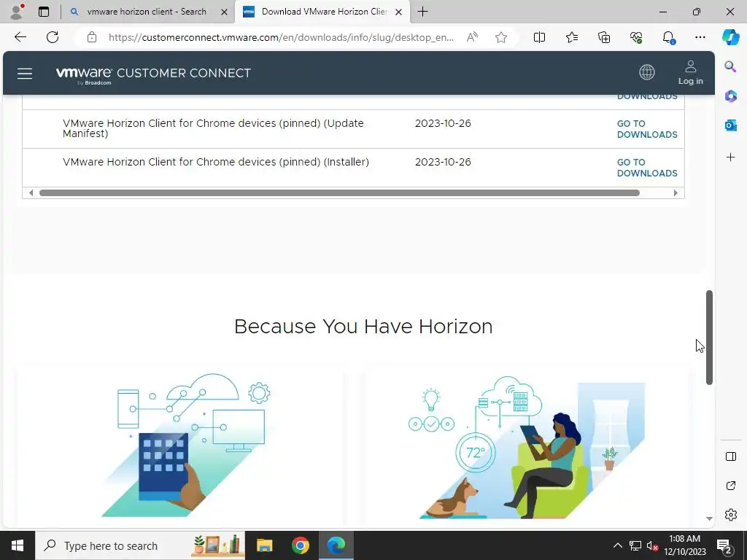
Task: Open the tablet and cloud illustration card
Action: [180, 447]
